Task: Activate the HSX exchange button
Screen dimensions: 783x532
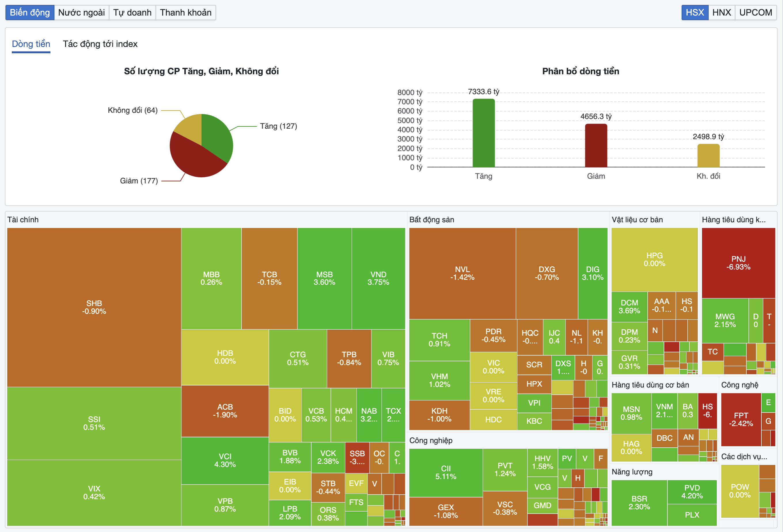Action: [695, 12]
